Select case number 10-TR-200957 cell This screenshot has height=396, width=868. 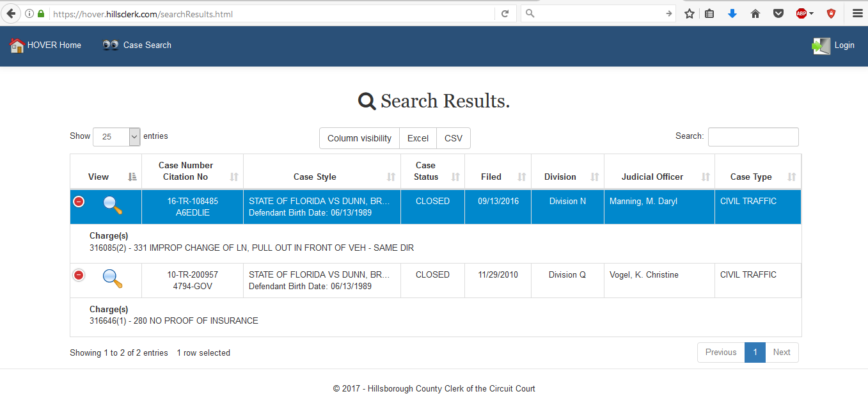click(x=193, y=280)
